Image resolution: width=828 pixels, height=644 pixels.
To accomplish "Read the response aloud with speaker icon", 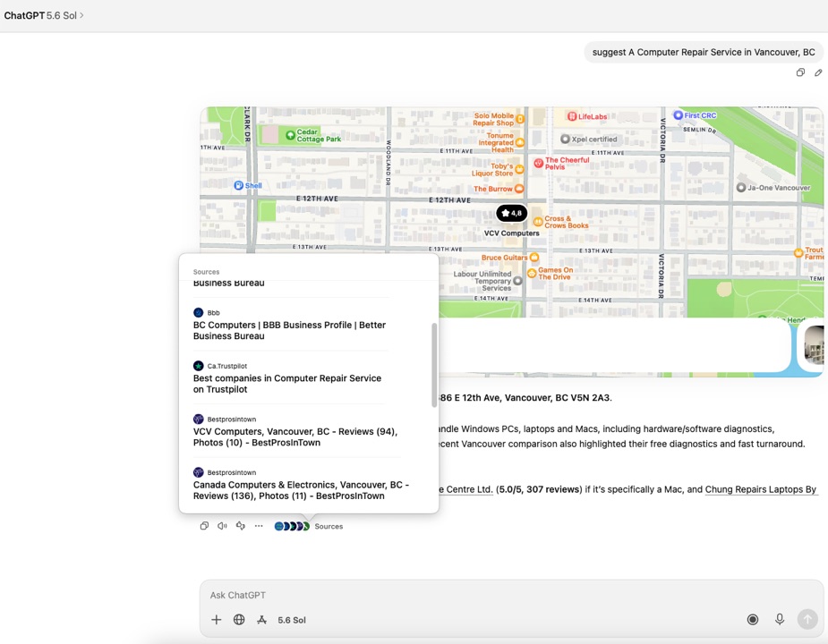I will click(222, 526).
